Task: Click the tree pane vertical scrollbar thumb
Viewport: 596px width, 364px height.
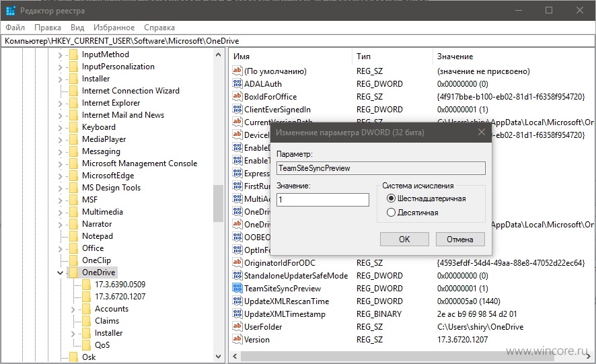Action: (218, 203)
